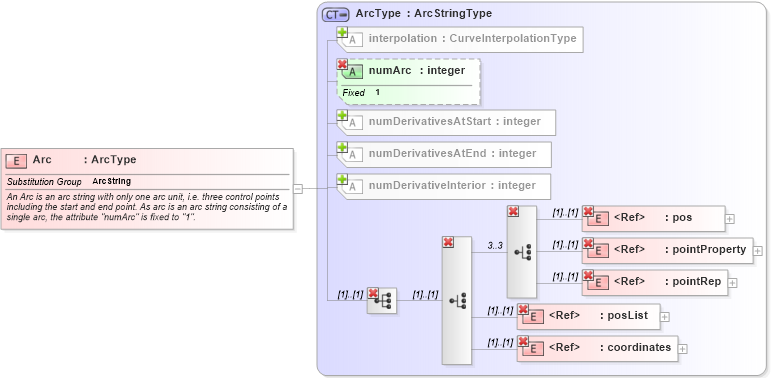Select the Arc element E icon
The image size is (771, 378).
pos(17,161)
